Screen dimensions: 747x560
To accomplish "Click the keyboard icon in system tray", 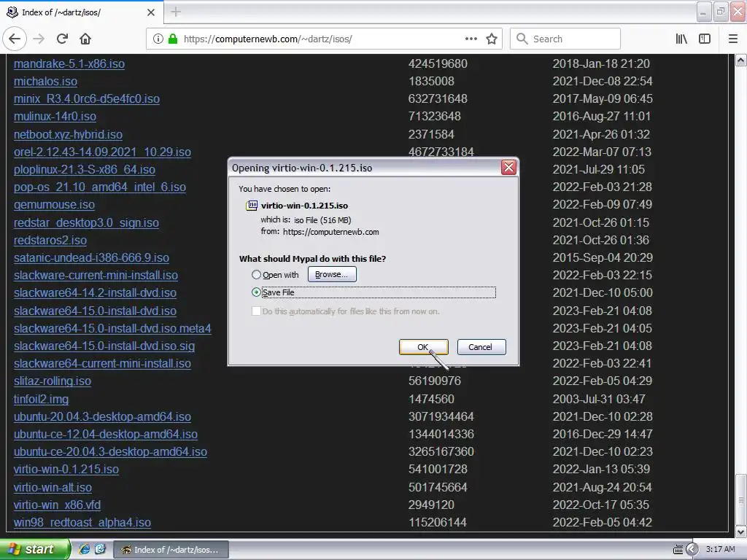I will pyautogui.click(x=678, y=550).
